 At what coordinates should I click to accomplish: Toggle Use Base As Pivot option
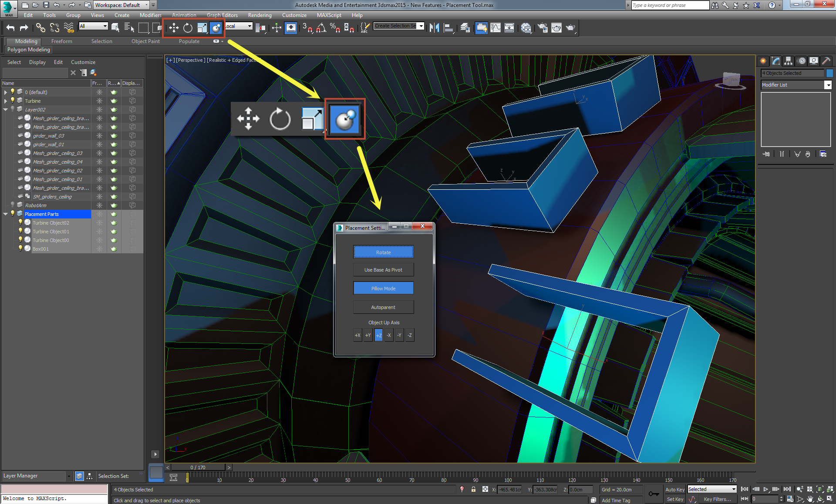[x=382, y=270]
